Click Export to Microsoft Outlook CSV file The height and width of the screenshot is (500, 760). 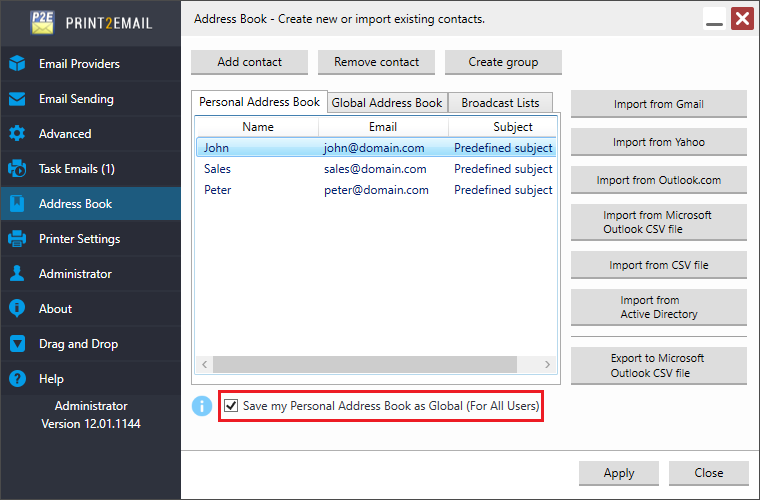[x=659, y=366]
